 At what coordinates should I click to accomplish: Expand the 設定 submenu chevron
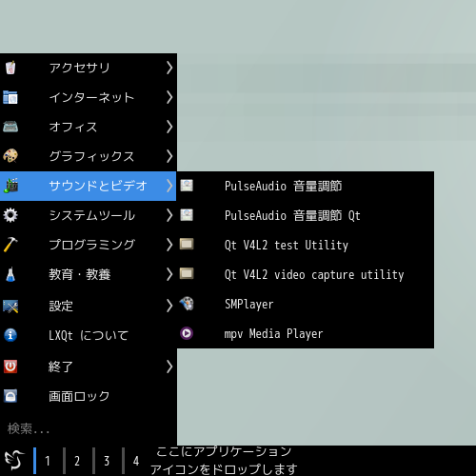[x=169, y=306]
